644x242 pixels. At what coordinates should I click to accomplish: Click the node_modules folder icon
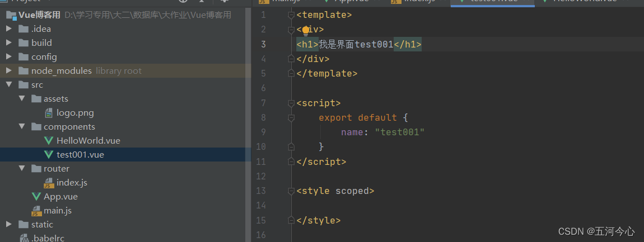(x=24, y=71)
